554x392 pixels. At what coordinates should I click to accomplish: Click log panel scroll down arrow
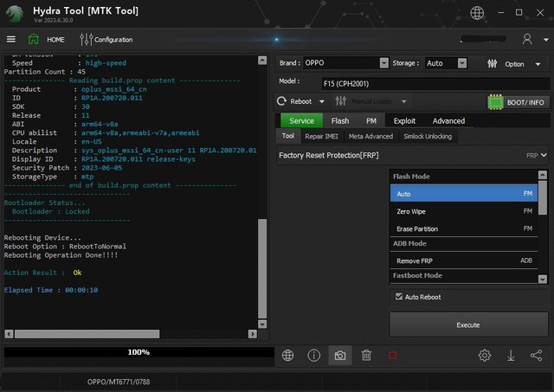pos(262,324)
